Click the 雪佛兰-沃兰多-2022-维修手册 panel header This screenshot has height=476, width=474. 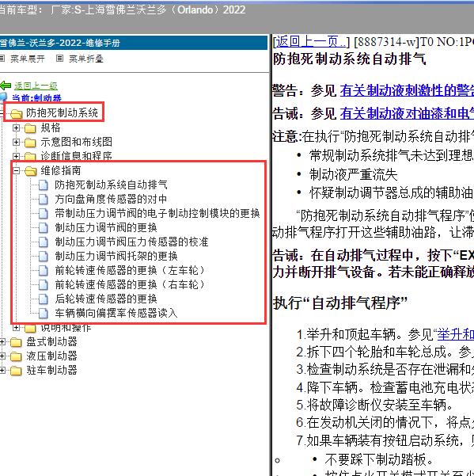pyautogui.click(x=134, y=43)
